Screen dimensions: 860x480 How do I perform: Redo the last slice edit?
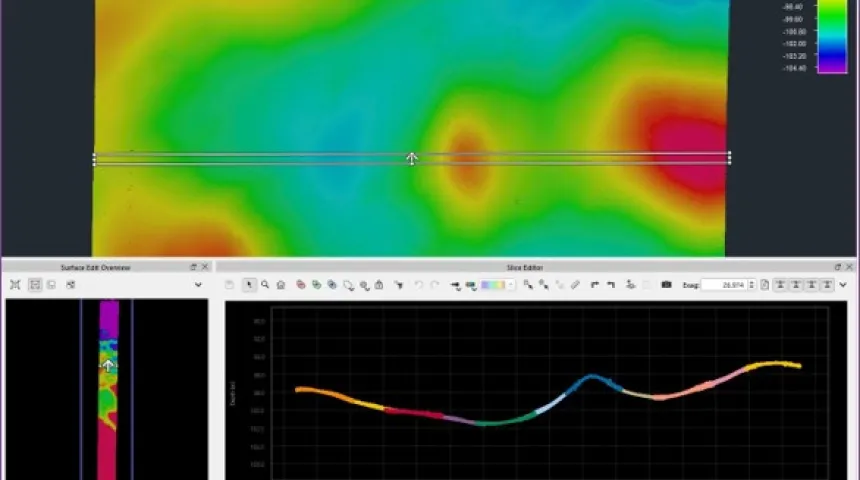[x=434, y=285]
